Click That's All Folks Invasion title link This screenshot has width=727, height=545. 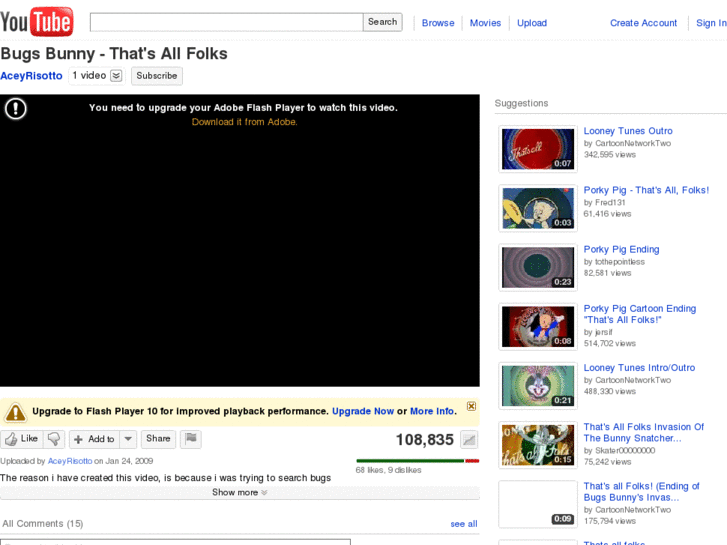644,432
